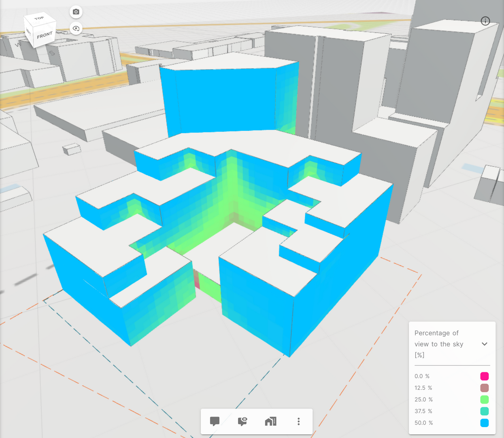Select the green 25.0 % legend swatch
The image size is (504, 438).
[x=484, y=400]
